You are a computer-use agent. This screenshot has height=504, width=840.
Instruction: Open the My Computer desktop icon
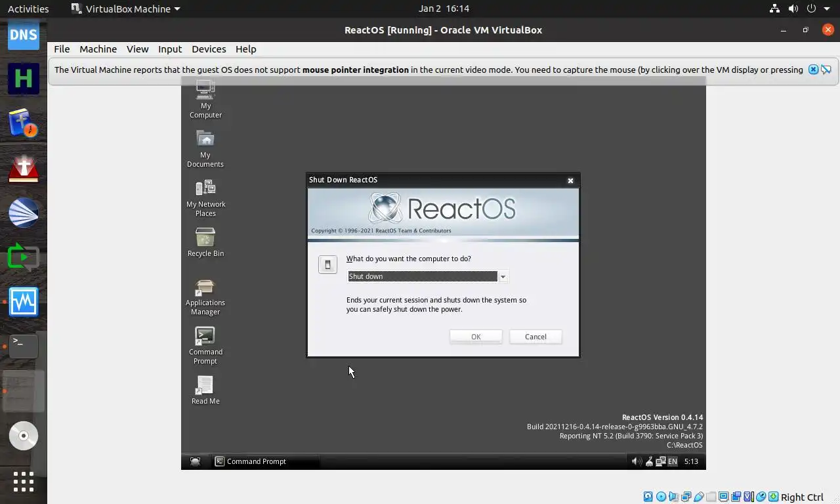coord(205,100)
